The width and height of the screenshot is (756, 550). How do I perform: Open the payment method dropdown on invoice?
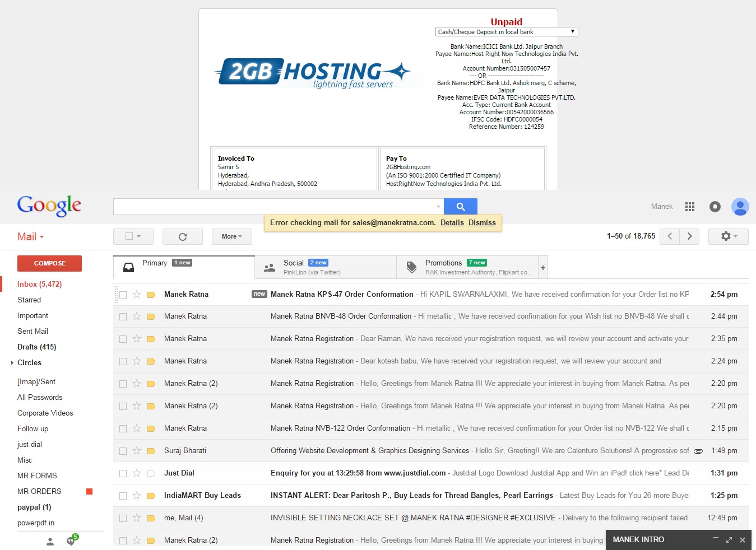pyautogui.click(x=507, y=32)
